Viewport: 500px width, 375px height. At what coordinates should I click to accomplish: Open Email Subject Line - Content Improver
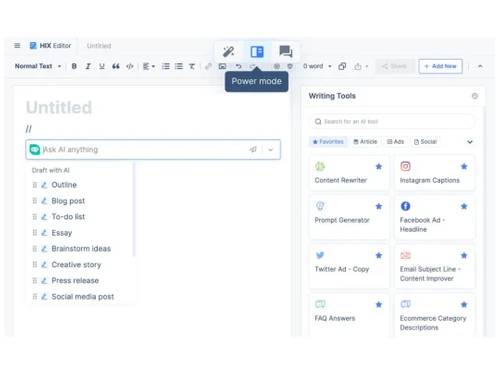(x=435, y=266)
